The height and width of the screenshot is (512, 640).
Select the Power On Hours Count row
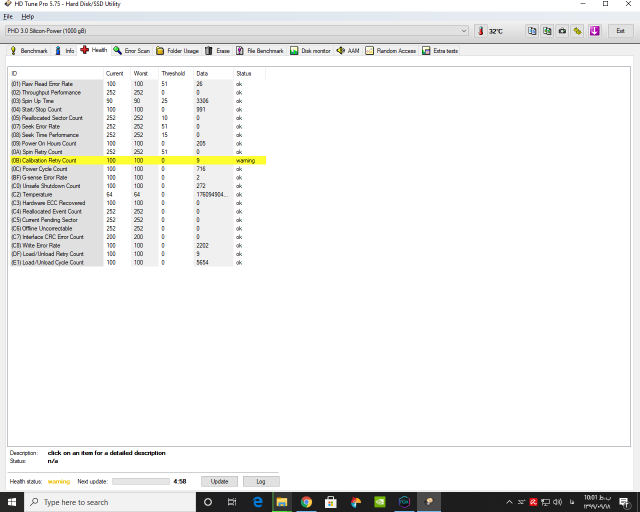point(138,143)
